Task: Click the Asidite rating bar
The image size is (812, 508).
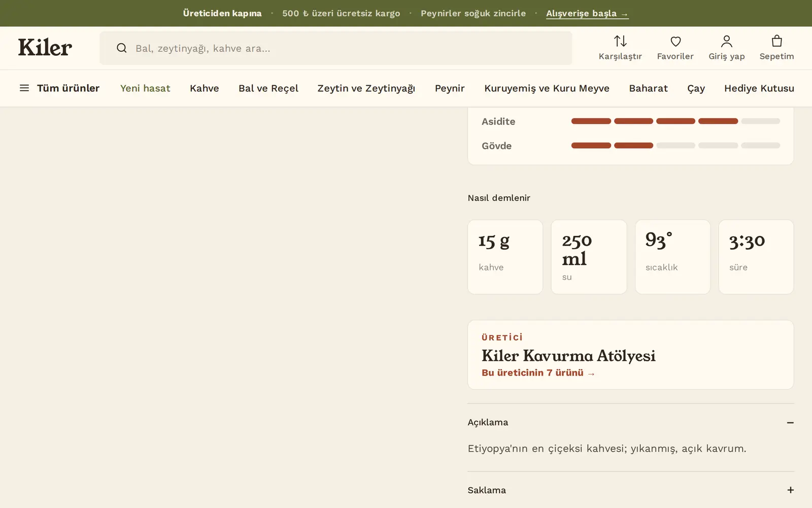Action: click(675, 121)
